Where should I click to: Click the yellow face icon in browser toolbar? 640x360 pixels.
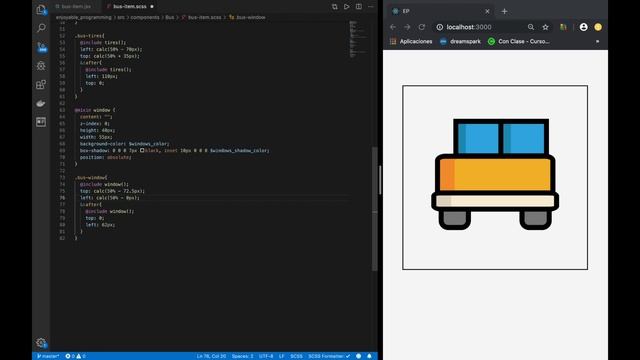point(598,27)
